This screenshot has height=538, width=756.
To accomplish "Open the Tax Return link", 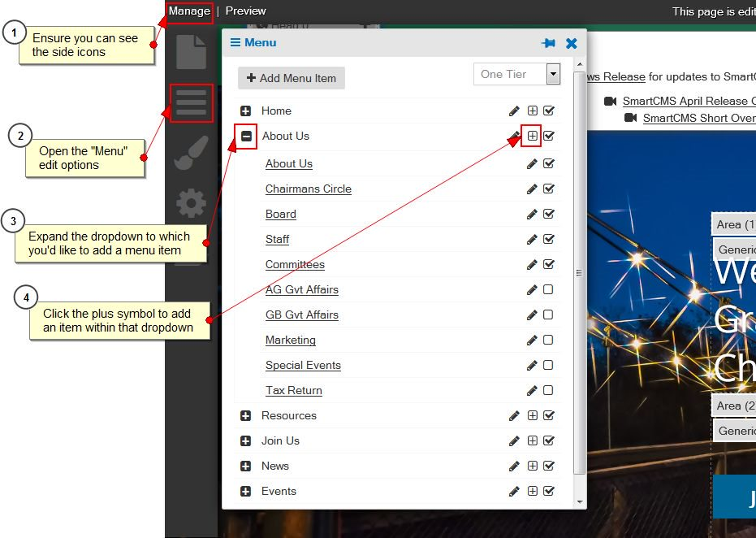I will (294, 390).
